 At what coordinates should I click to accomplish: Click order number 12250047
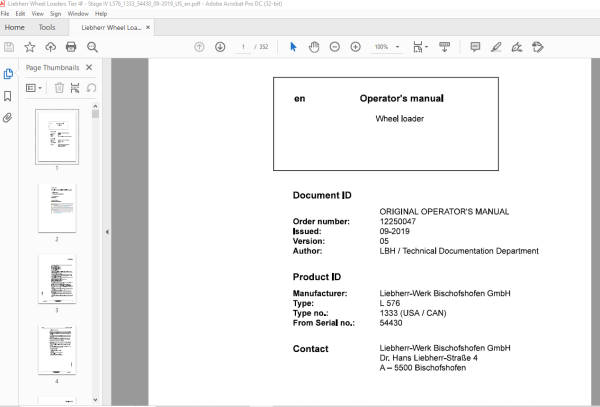[x=398, y=221]
